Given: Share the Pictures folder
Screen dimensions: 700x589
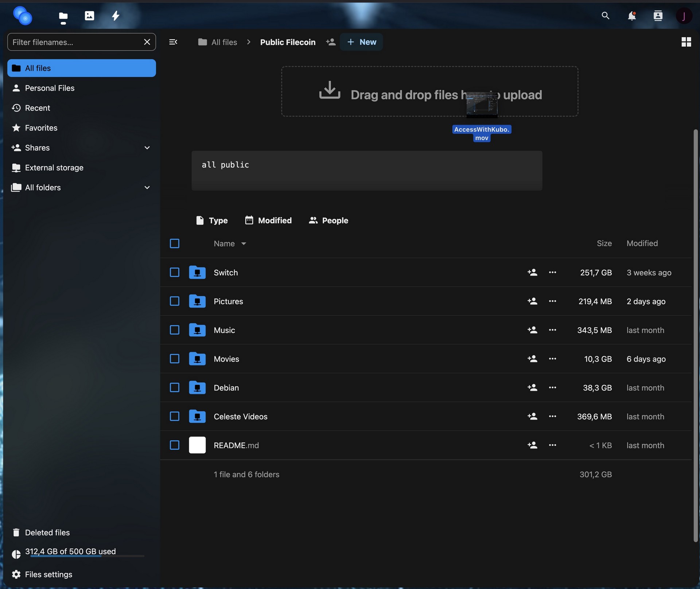Looking at the screenshot, I should (532, 301).
